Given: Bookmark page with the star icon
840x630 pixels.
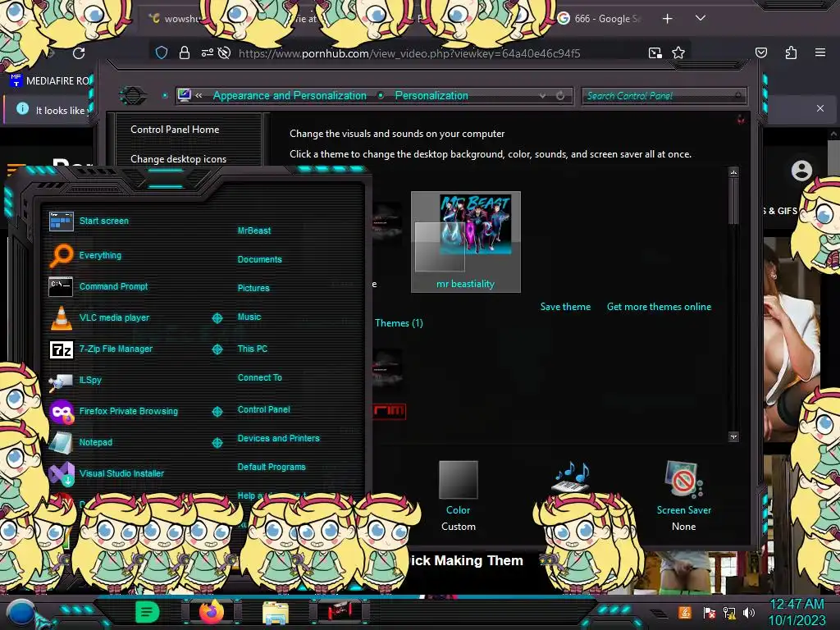Looking at the screenshot, I should [678, 52].
